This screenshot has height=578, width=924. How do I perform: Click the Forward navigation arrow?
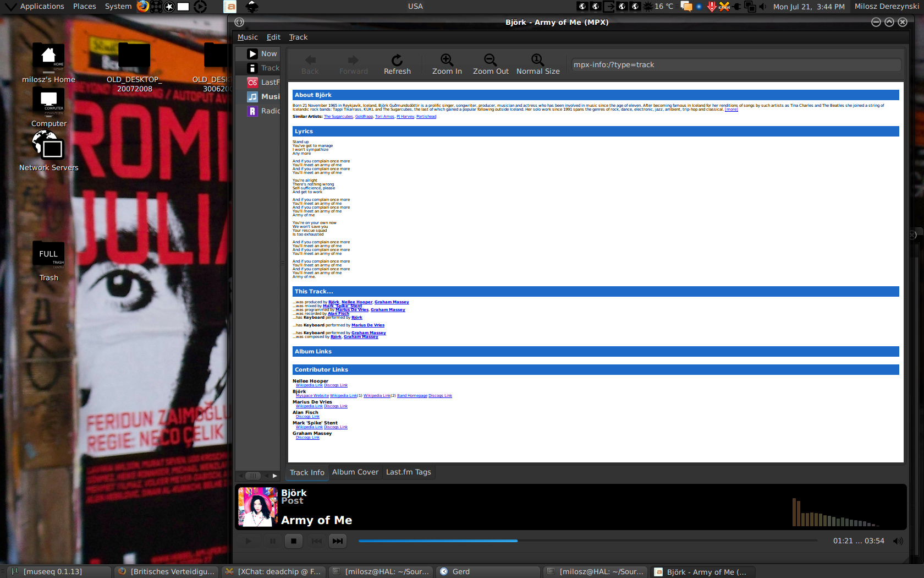(353, 64)
